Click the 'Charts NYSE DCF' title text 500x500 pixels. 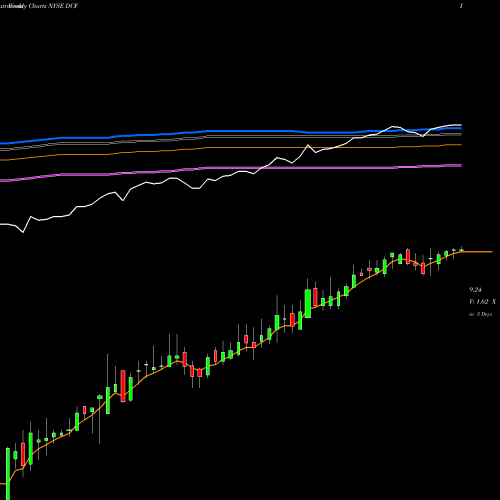pos(53,6)
